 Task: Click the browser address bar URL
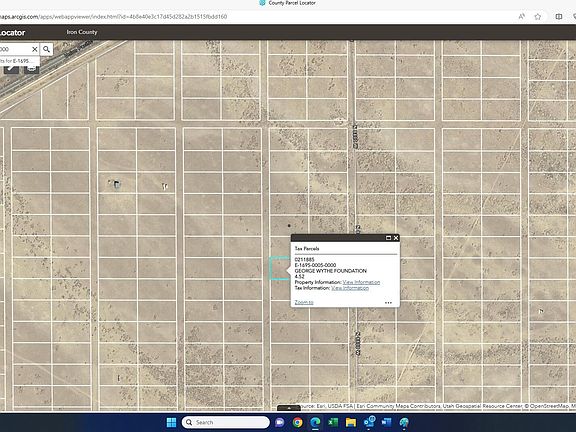pyautogui.click(x=114, y=17)
